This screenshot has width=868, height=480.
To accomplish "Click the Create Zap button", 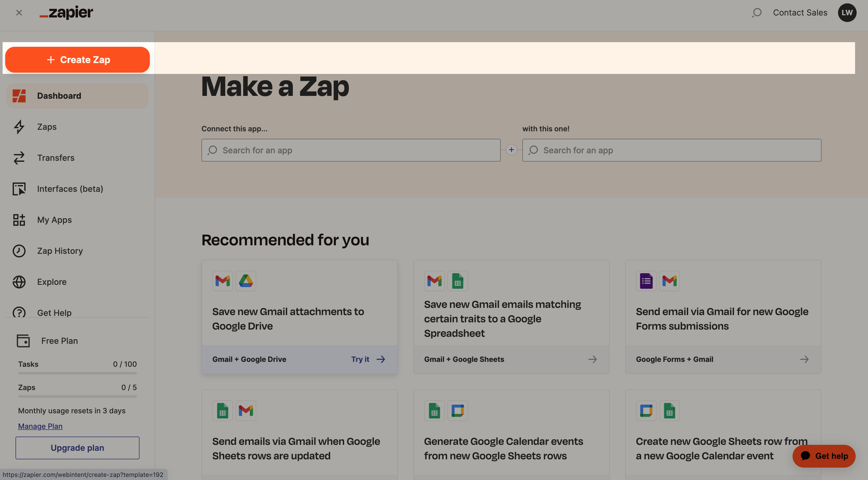I will pos(78,60).
